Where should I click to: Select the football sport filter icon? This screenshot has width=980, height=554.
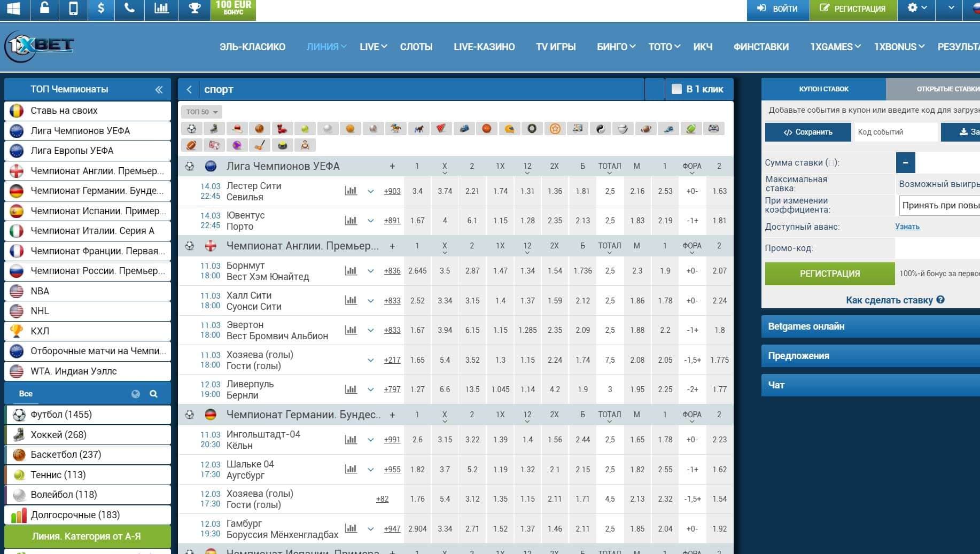click(x=191, y=129)
